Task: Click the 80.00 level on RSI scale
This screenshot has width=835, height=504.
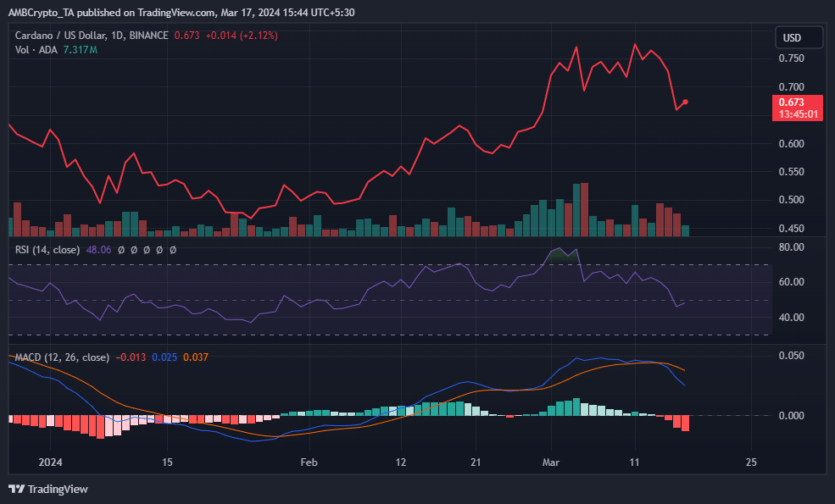Action: 792,247
